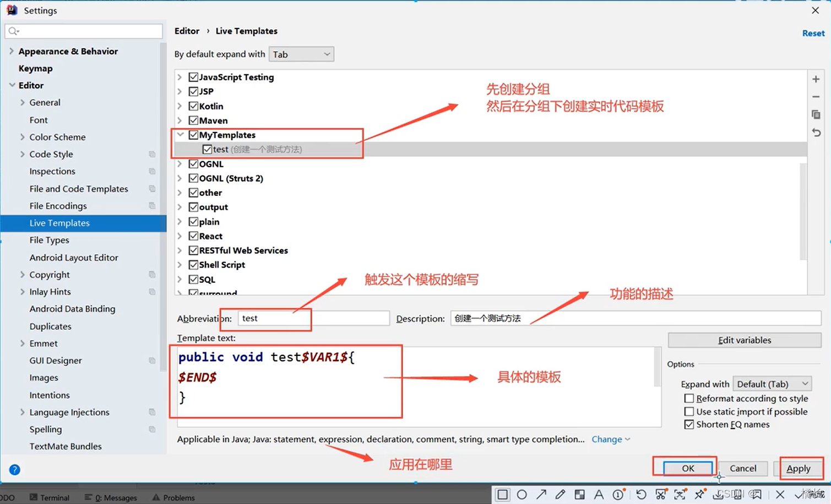This screenshot has width=831, height=504.
Task: Disable Shorten FQ names option
Action: (x=689, y=424)
